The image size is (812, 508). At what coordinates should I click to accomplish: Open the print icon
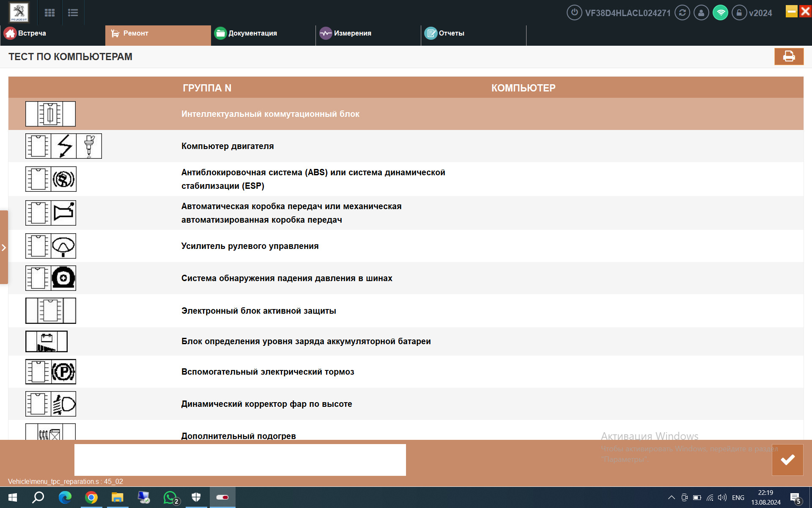click(x=789, y=56)
